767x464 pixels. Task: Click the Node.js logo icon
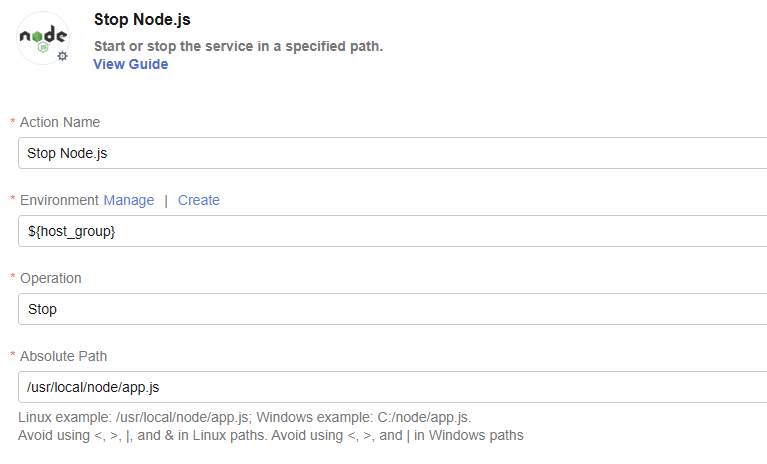(x=42, y=38)
